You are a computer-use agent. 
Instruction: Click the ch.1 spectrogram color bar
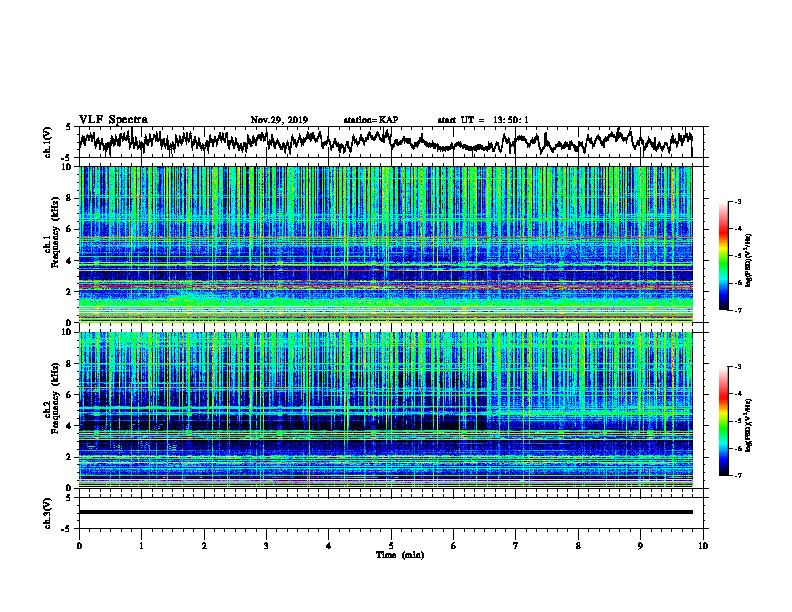(723, 256)
